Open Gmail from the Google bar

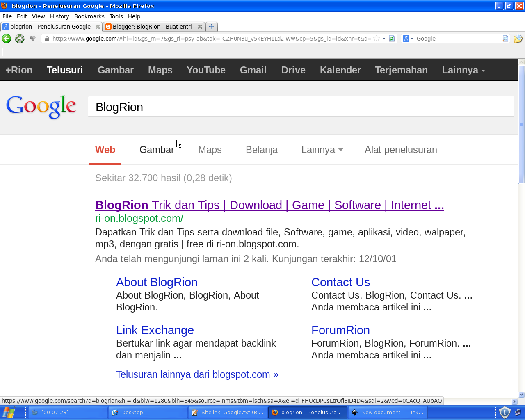253,70
